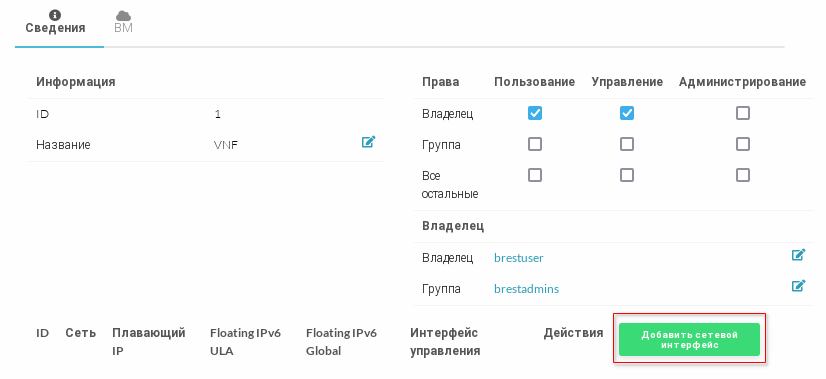Uncheck Владелец Управление checkbox
826x379 pixels.
tap(627, 113)
